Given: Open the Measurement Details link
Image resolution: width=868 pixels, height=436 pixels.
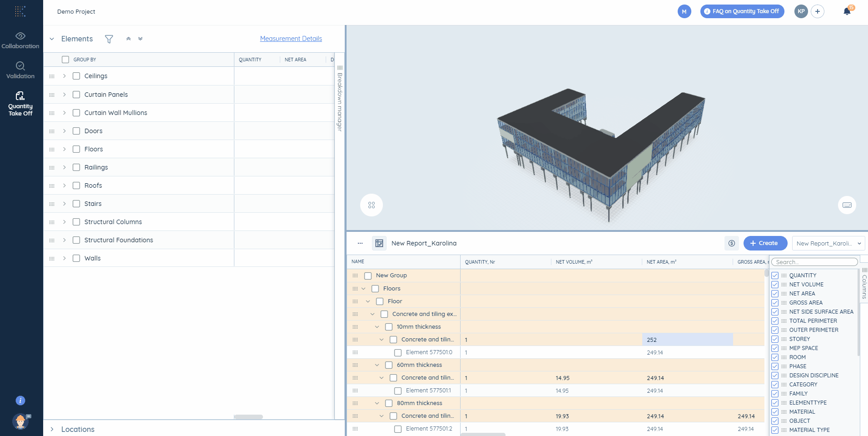Looking at the screenshot, I should click(291, 39).
